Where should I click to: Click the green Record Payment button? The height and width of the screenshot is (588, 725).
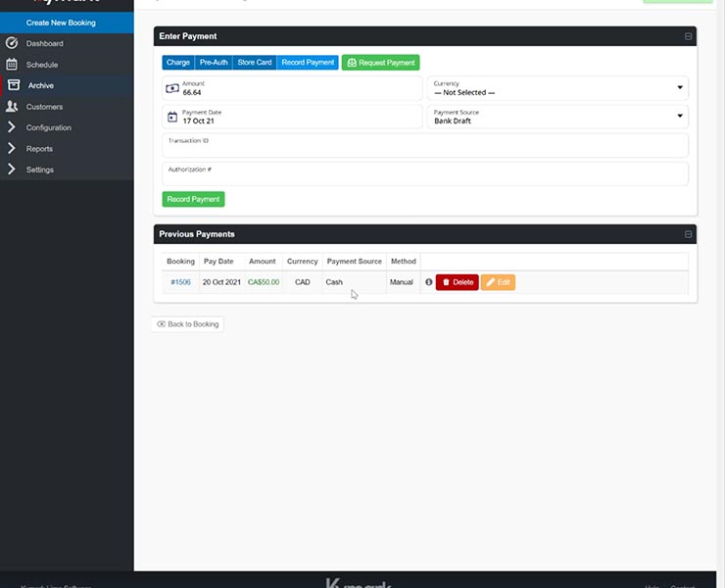(x=193, y=199)
